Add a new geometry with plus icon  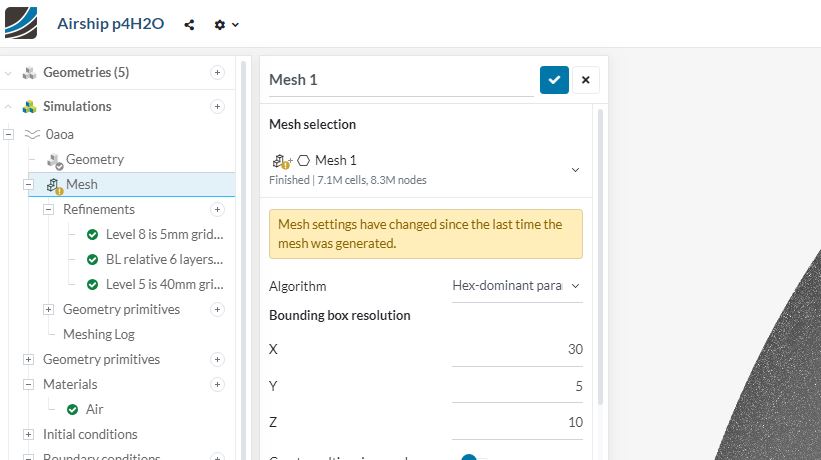tap(217, 72)
